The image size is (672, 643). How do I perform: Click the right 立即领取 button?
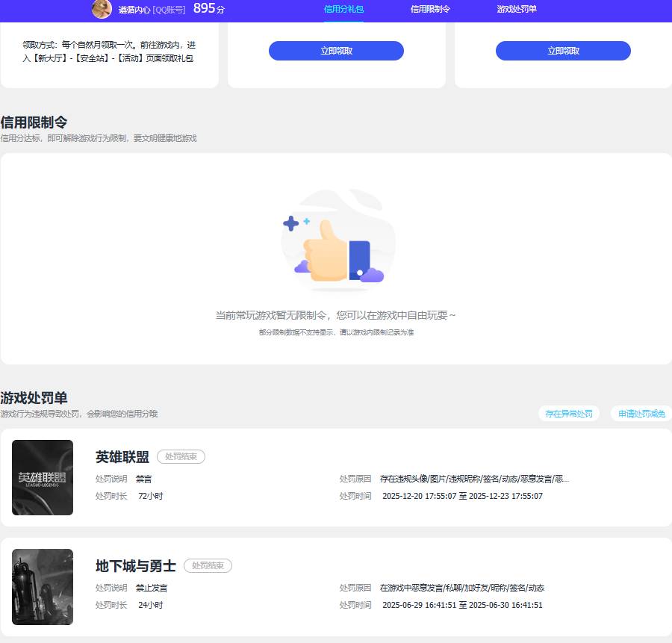coord(563,51)
